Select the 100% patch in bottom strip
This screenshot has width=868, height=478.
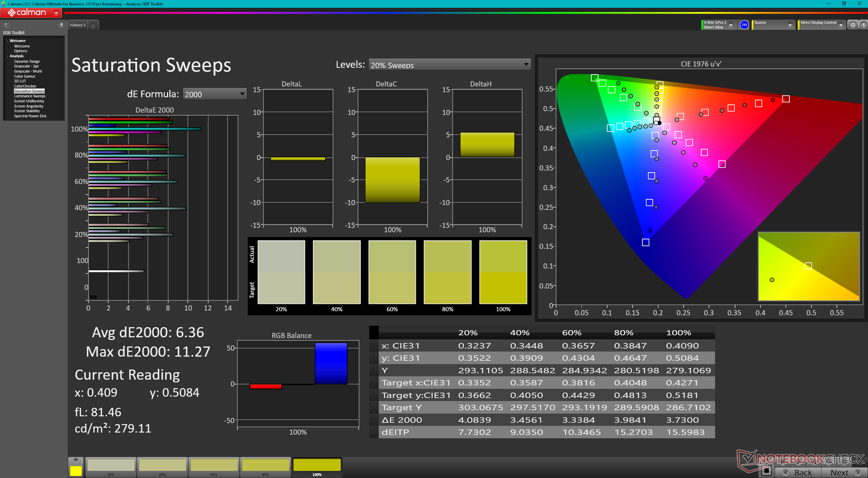click(317, 467)
